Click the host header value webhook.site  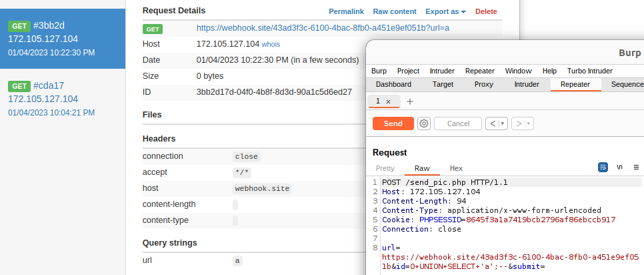point(262,188)
